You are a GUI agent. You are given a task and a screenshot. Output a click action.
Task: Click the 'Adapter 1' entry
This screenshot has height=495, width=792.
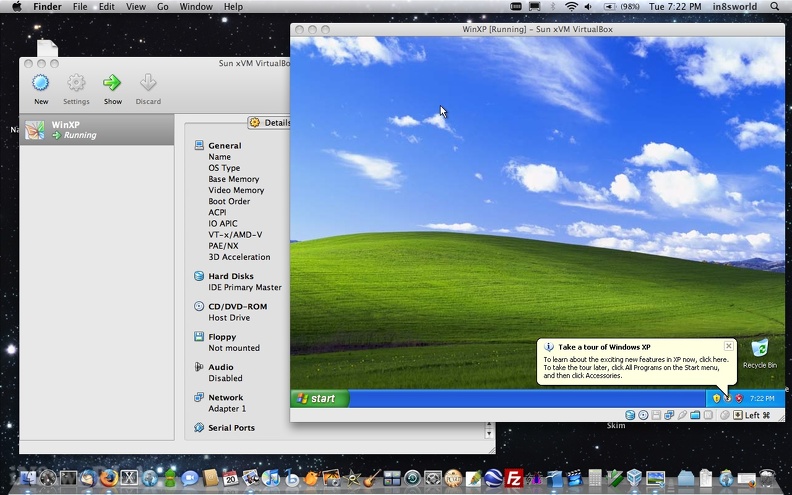pyautogui.click(x=227, y=409)
